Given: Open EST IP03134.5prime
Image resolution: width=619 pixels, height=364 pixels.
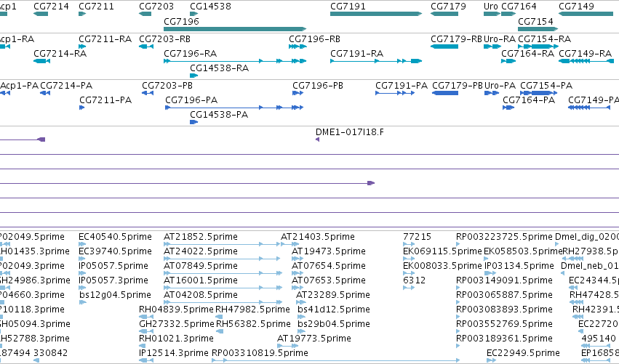Looking at the screenshot, I should tap(519, 266).
